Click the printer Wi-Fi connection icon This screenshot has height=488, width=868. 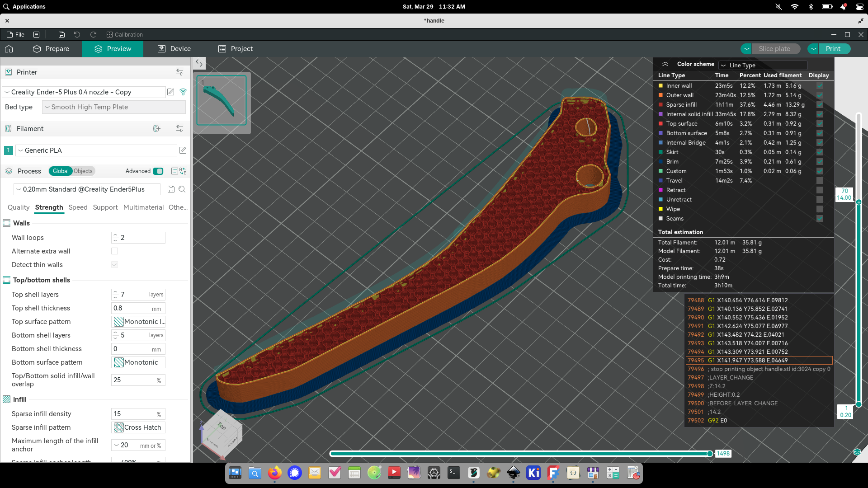pyautogui.click(x=183, y=92)
